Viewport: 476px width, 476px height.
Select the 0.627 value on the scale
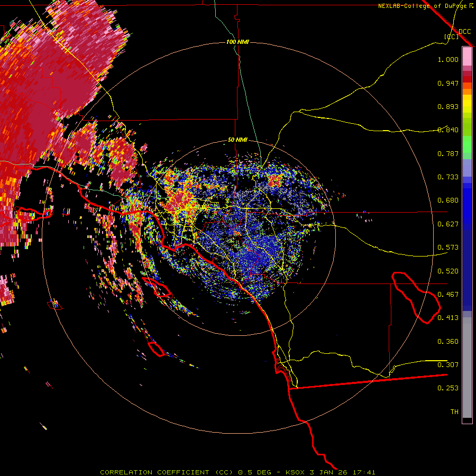(x=448, y=224)
